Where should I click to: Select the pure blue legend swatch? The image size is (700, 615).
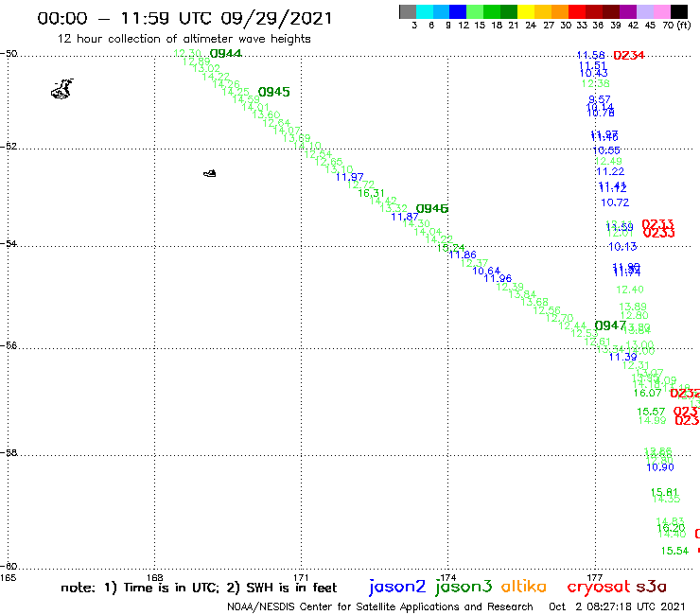[459, 11]
